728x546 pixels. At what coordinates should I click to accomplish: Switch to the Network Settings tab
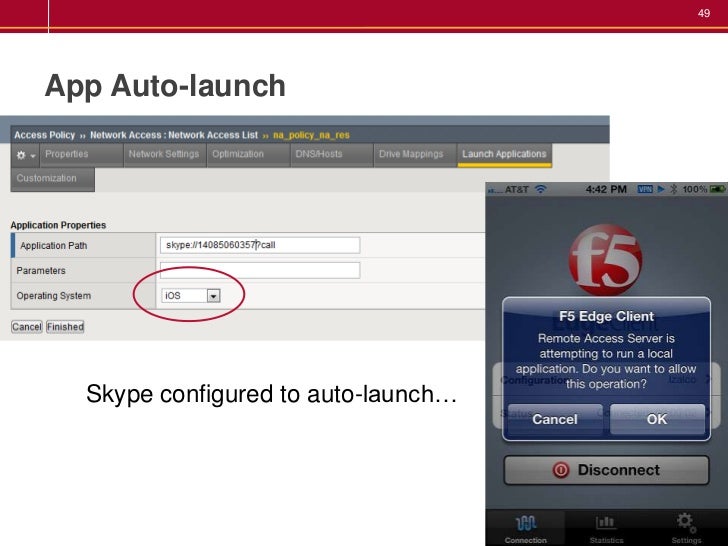coord(164,155)
